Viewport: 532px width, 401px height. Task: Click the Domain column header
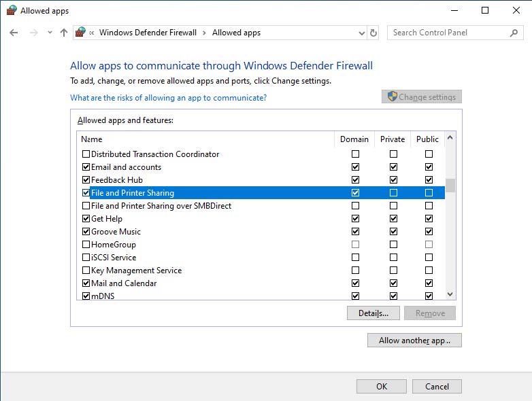click(354, 139)
